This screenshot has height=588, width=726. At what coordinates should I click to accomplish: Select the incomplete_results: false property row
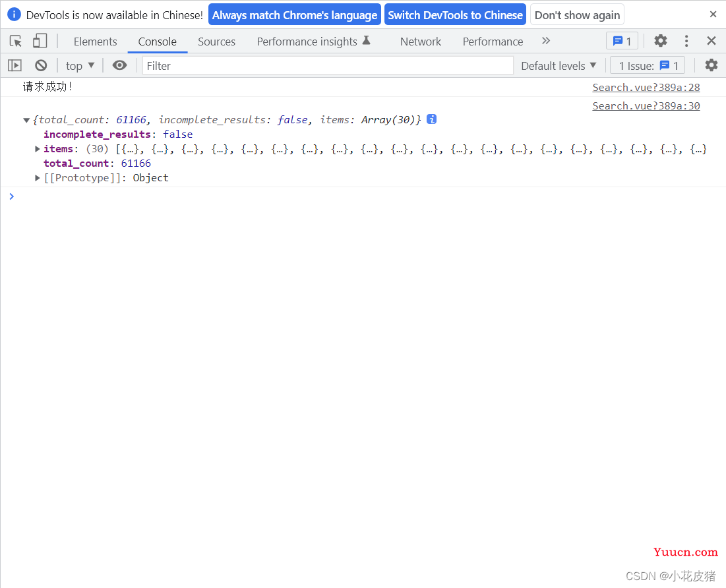pos(118,134)
